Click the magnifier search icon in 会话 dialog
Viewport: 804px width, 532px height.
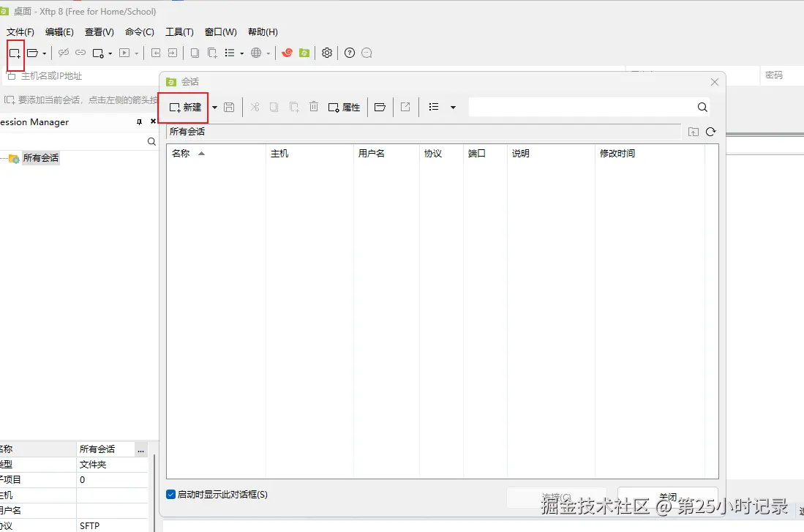click(x=702, y=108)
